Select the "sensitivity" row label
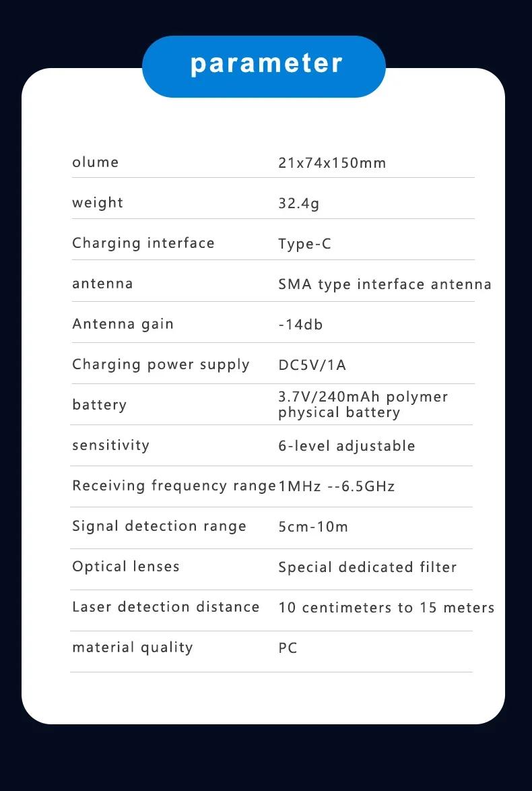 [x=111, y=445]
